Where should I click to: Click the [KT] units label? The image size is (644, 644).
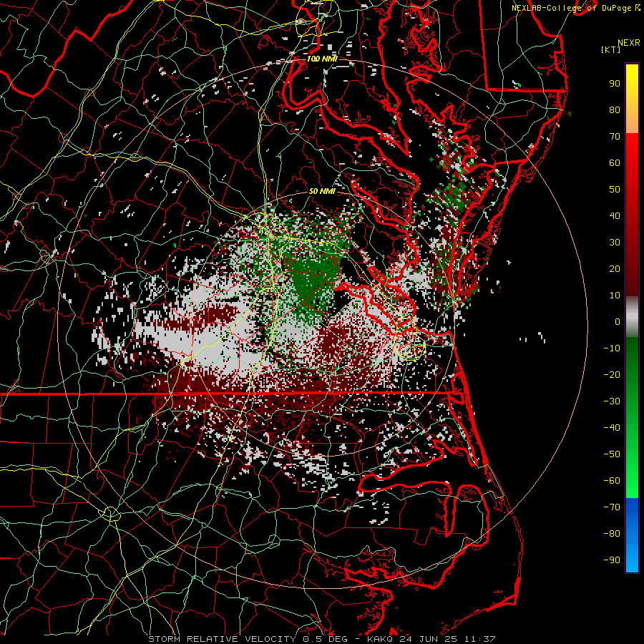click(610, 49)
